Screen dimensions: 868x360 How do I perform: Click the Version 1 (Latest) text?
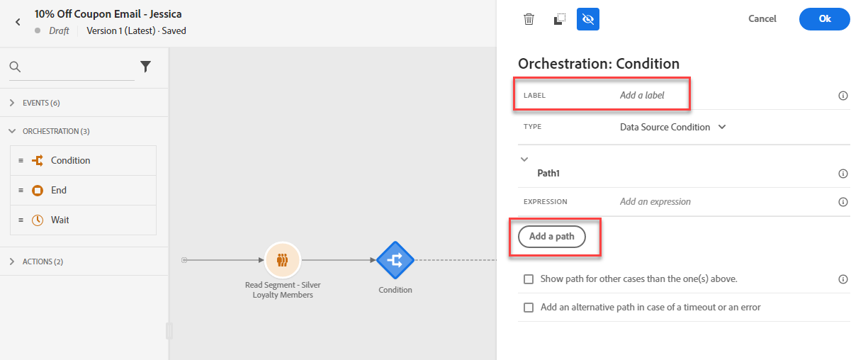coord(122,30)
